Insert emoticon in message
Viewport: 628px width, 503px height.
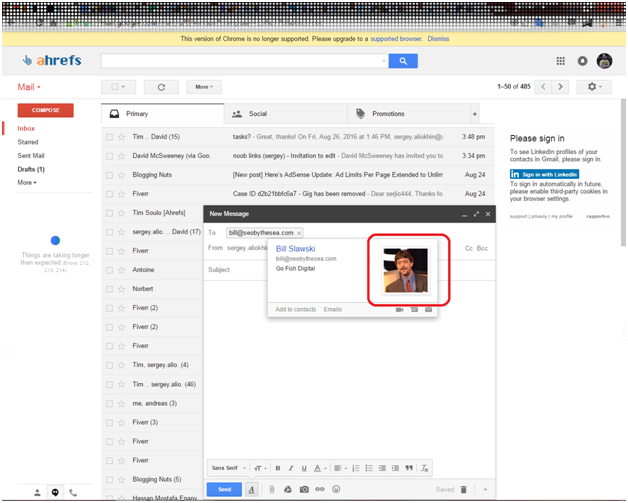click(x=336, y=489)
